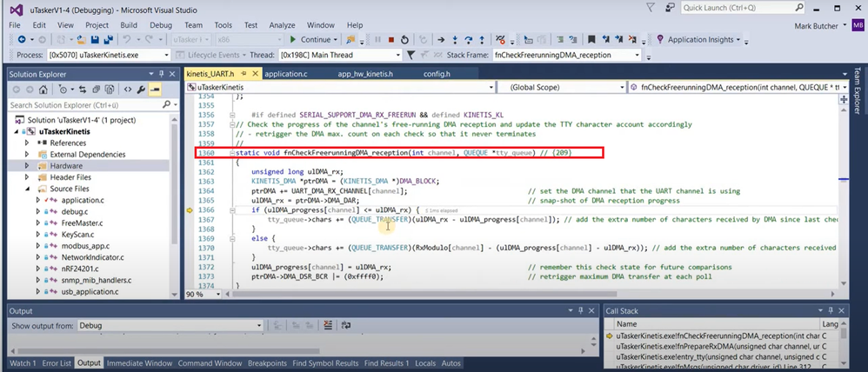The image size is (868, 372).
Task: Toggle the flag threads filter icon
Action: (411, 55)
